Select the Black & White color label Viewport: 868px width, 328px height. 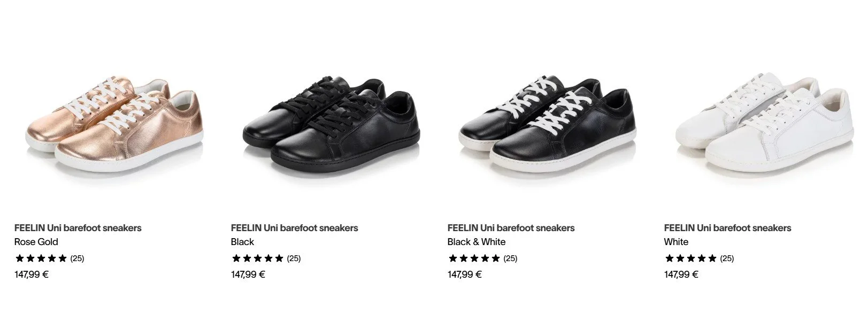(x=477, y=242)
